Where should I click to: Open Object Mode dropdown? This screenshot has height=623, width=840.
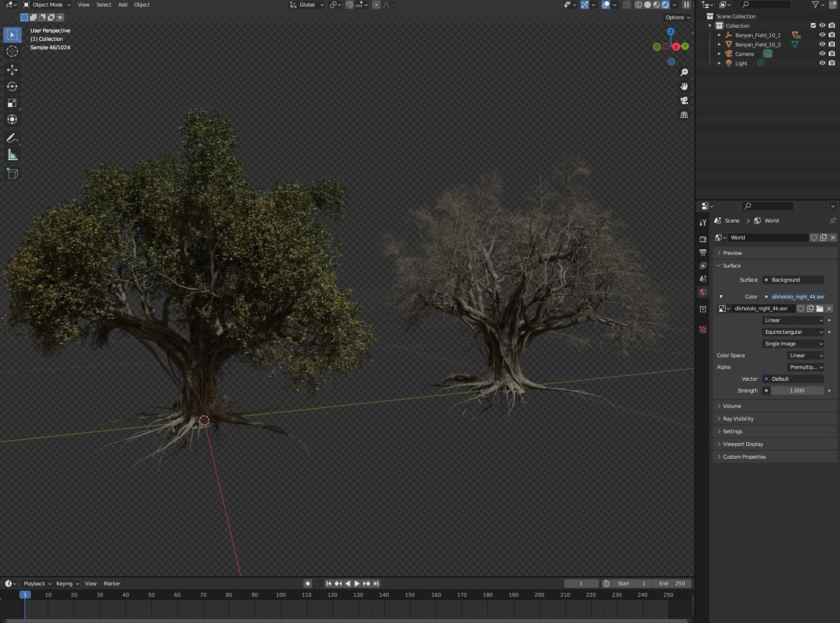(x=46, y=5)
